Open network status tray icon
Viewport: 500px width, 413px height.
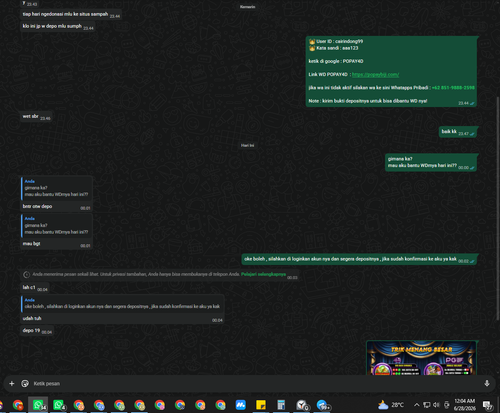[x=426, y=405]
